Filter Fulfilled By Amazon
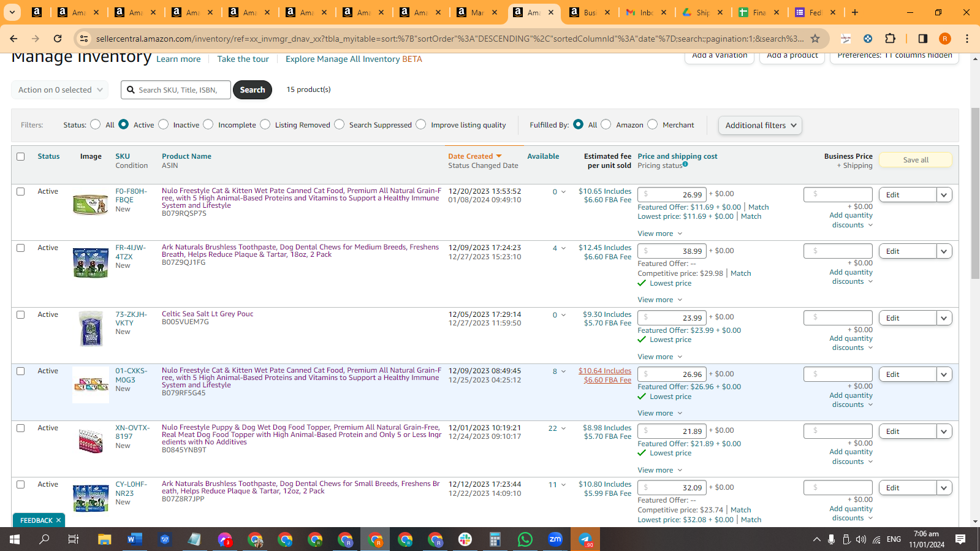The image size is (980, 551). (x=606, y=124)
